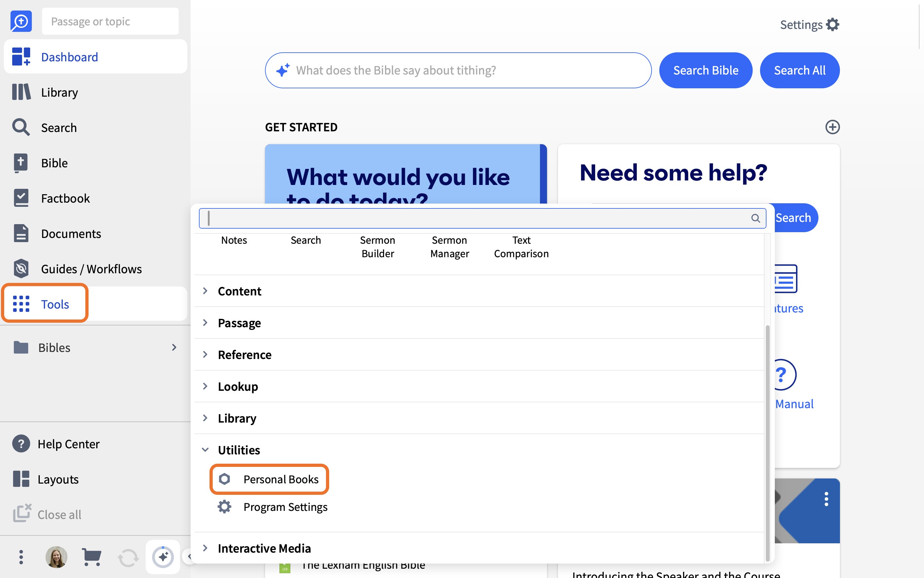
Task: Open the Dashboard sidebar item
Action: pos(96,57)
